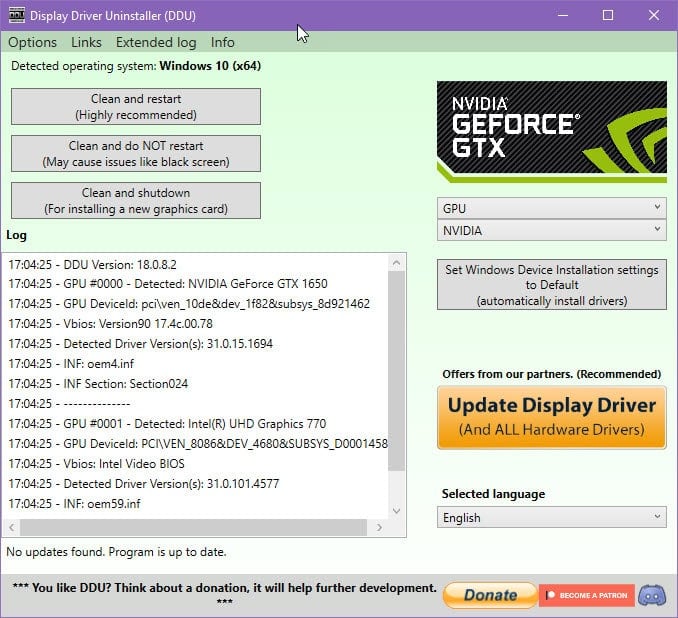Open the NVIDIA vendor dropdown
Image resolution: width=678 pixels, height=618 pixels.
(552, 231)
